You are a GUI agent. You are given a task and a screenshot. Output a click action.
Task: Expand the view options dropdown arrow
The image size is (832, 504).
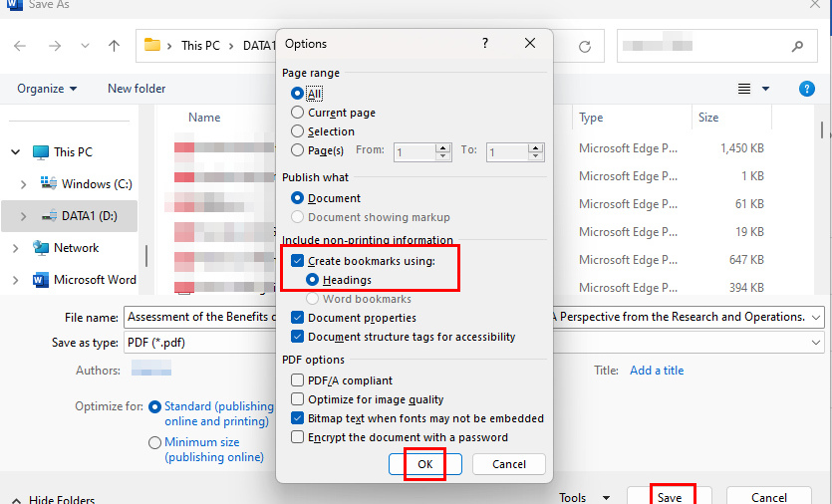pos(765,89)
